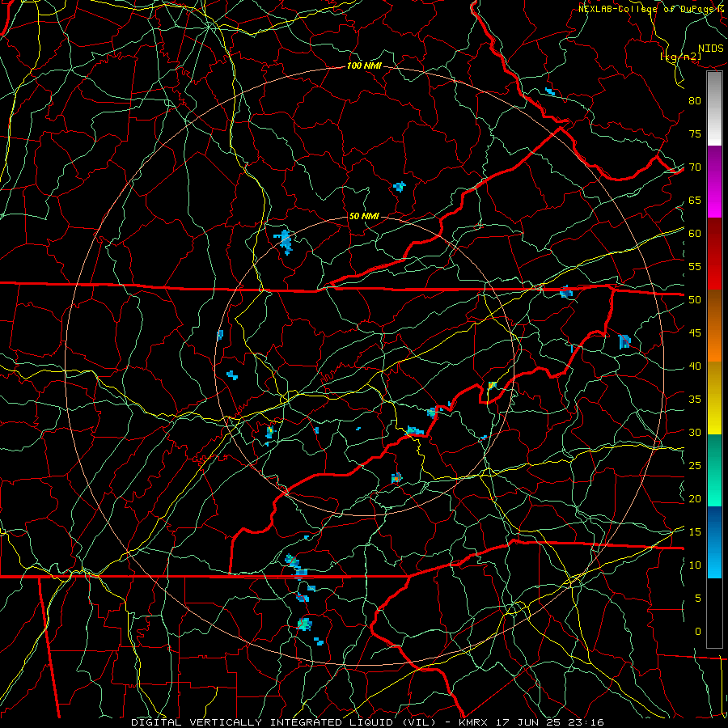Select the 20 value on the VIL scale
Viewport: 728px width, 728px height.
click(x=695, y=498)
